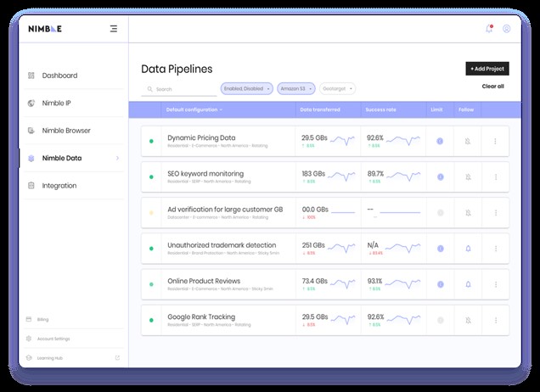Open the Geotarget filter dropdown
Viewport: 540px width, 392px height.
[338, 88]
